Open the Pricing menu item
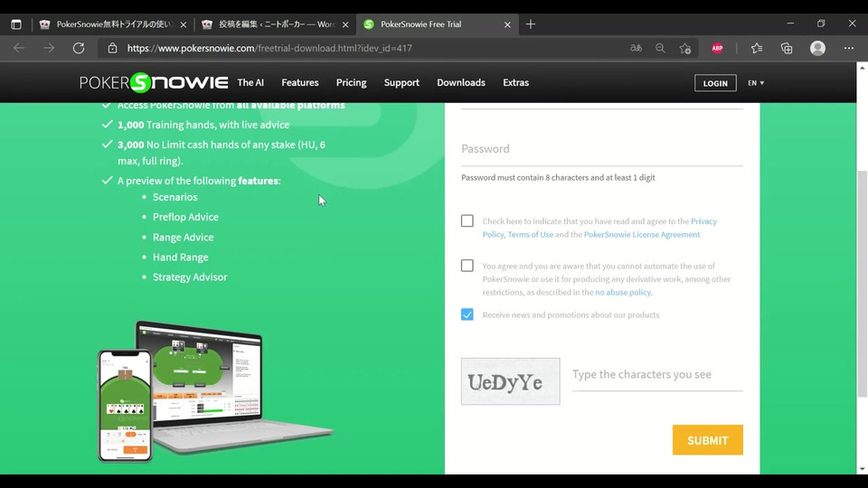 point(351,82)
